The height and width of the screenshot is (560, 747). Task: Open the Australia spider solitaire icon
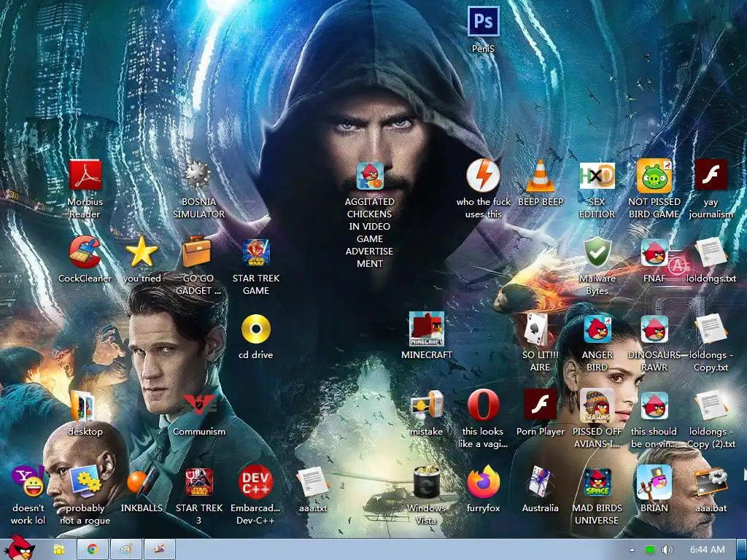pyautogui.click(x=541, y=482)
